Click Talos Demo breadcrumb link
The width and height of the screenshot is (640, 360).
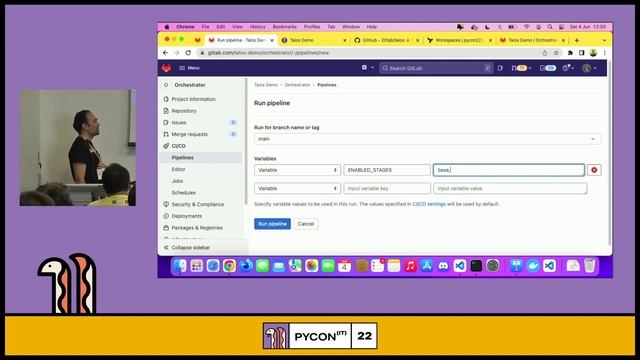[266, 85]
